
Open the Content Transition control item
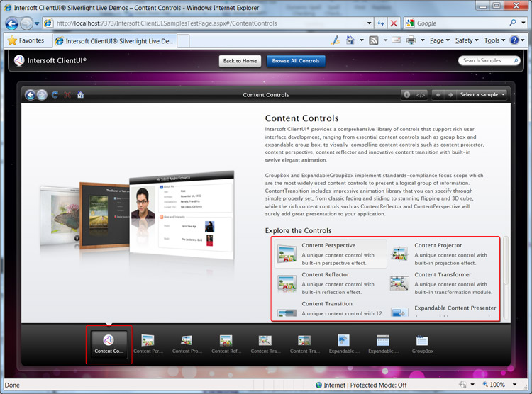coord(331,308)
